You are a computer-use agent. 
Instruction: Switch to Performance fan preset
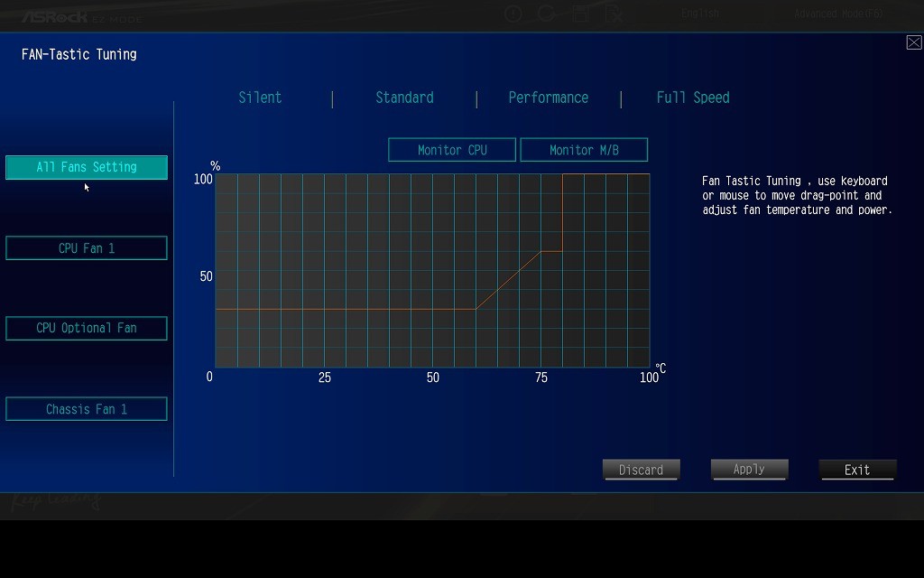(x=548, y=98)
